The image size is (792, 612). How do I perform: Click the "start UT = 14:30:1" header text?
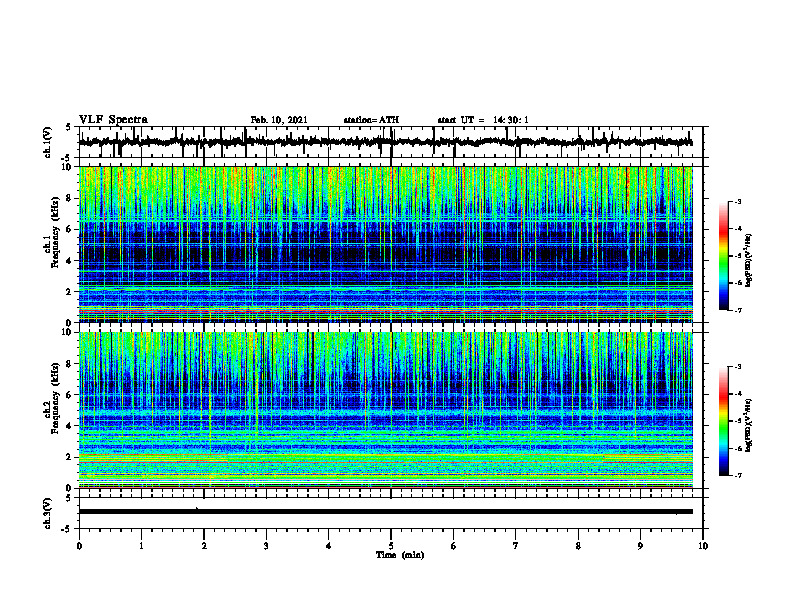coord(483,120)
